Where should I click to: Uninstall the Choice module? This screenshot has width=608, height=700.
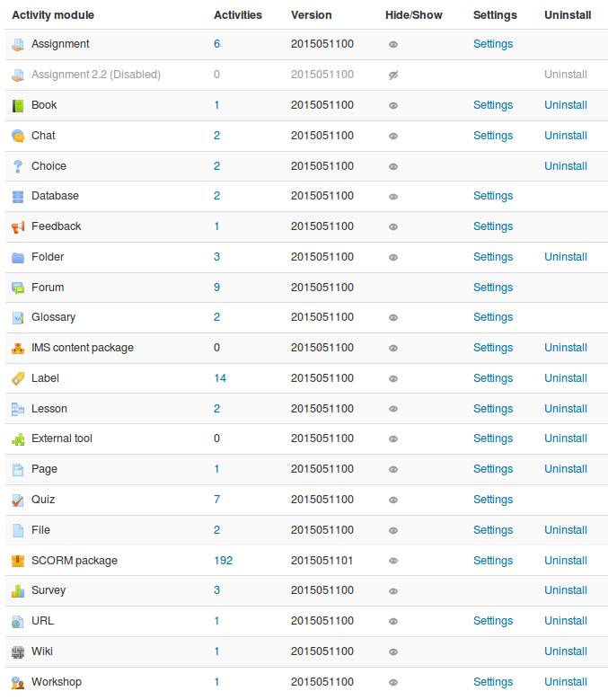point(566,166)
